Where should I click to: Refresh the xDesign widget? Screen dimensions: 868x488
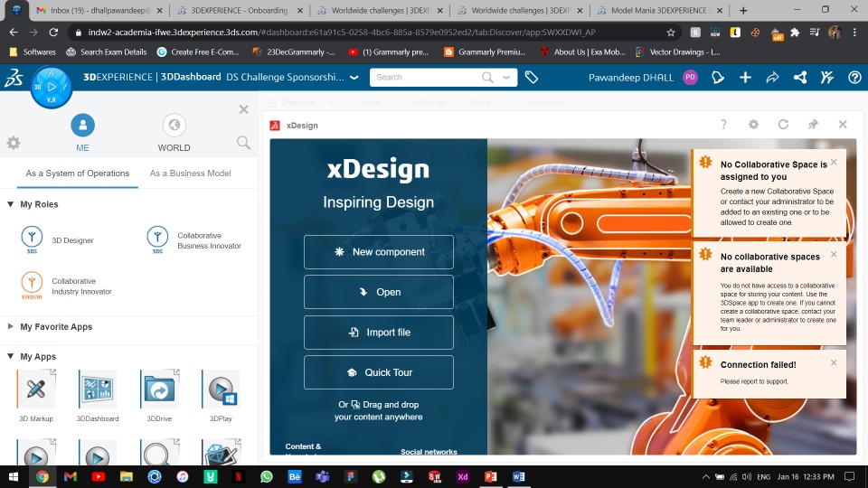tap(783, 125)
